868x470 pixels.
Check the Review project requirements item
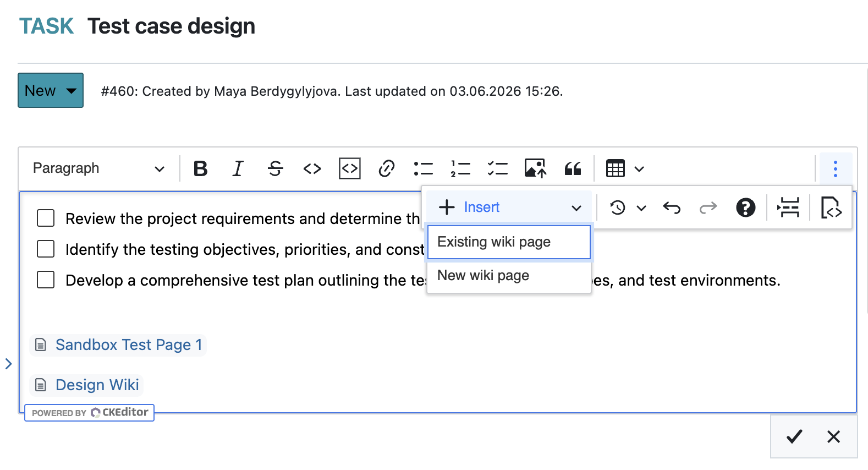point(46,218)
